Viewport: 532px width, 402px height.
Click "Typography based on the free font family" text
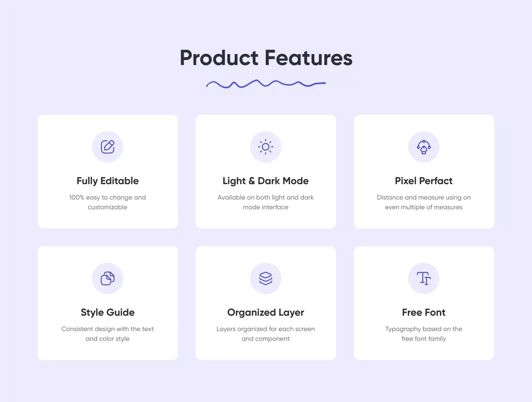coord(424,334)
